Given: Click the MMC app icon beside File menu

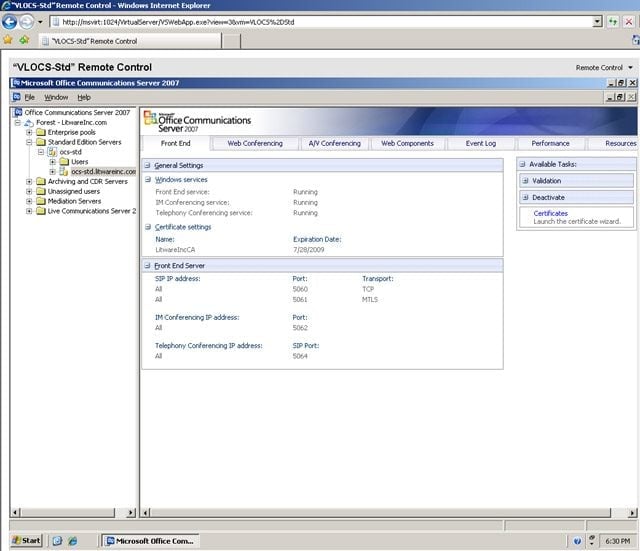Looking at the screenshot, I should [x=17, y=97].
